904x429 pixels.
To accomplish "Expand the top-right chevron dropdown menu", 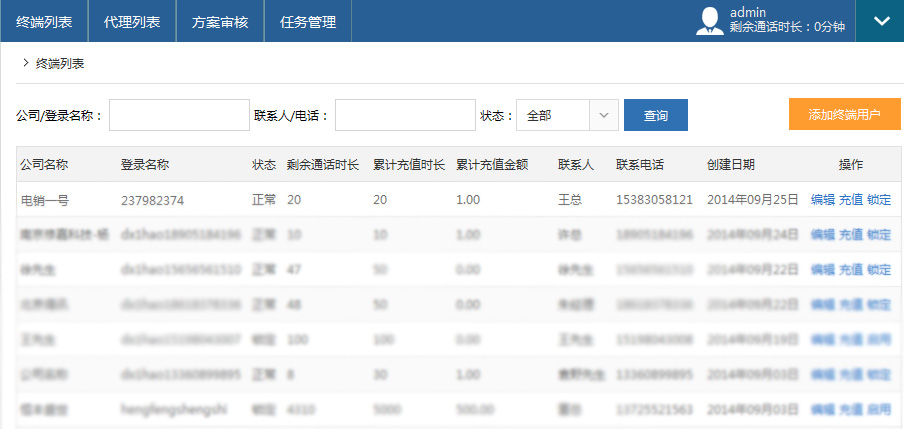I will pos(880,21).
